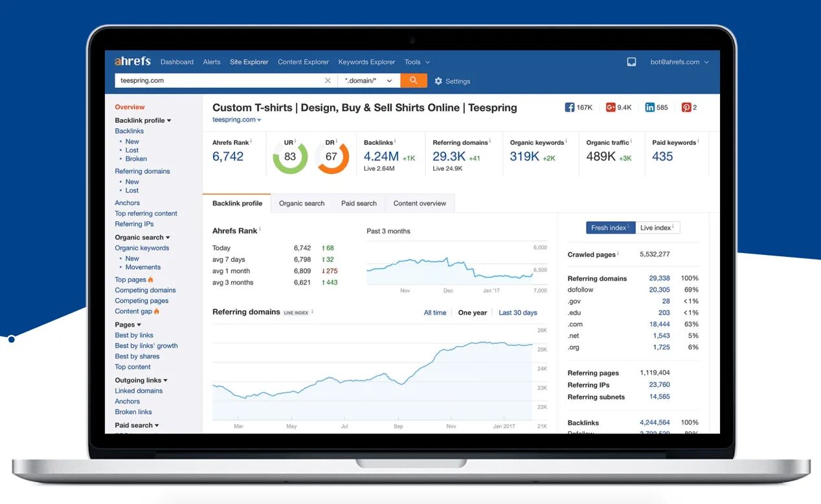The width and height of the screenshot is (821, 504).
Task: Collapse the Organic search sidebar section
Action: point(142,237)
